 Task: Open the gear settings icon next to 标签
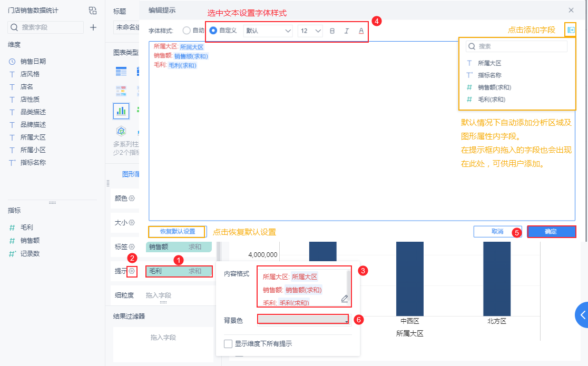(x=132, y=247)
